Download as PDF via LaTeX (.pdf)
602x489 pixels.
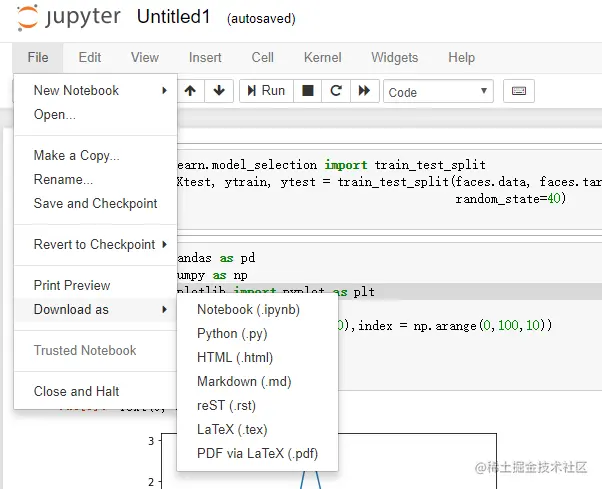click(x=257, y=453)
